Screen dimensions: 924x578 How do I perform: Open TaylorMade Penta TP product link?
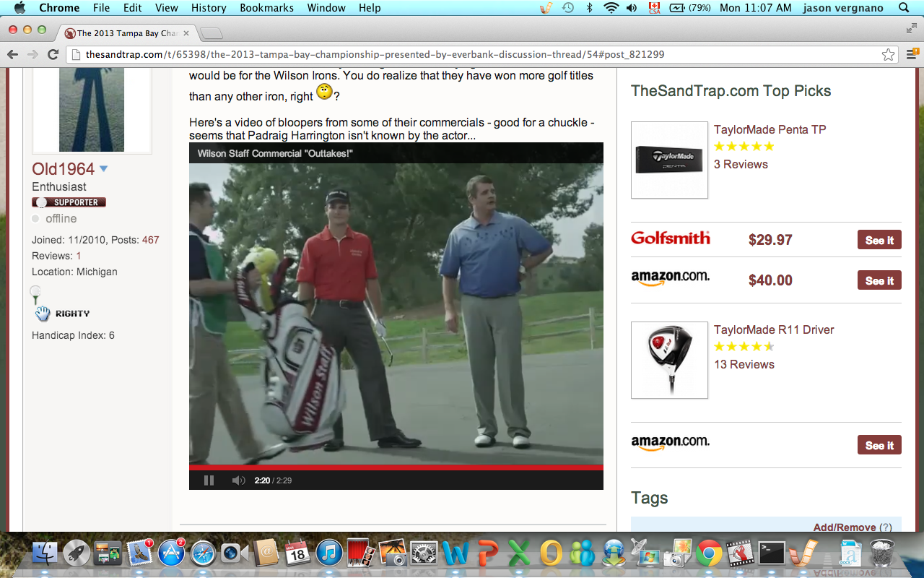pos(770,129)
